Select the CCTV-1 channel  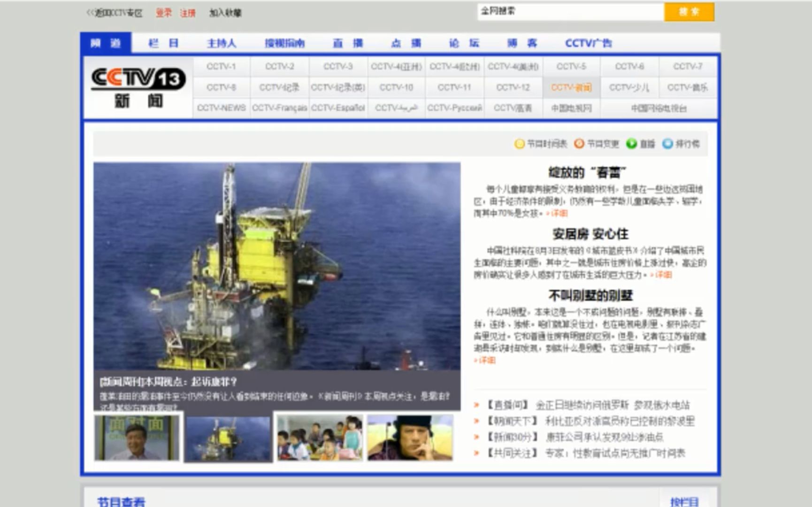coord(221,67)
